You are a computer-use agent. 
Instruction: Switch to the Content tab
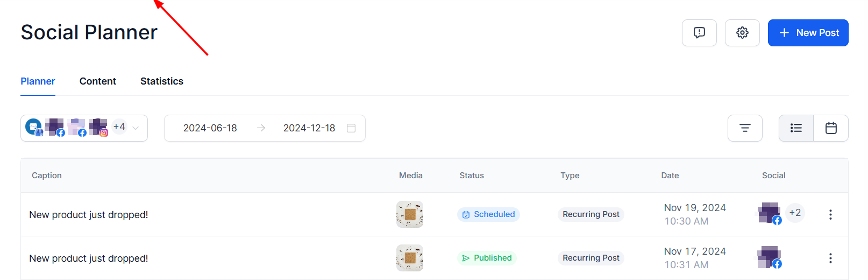[x=98, y=81]
